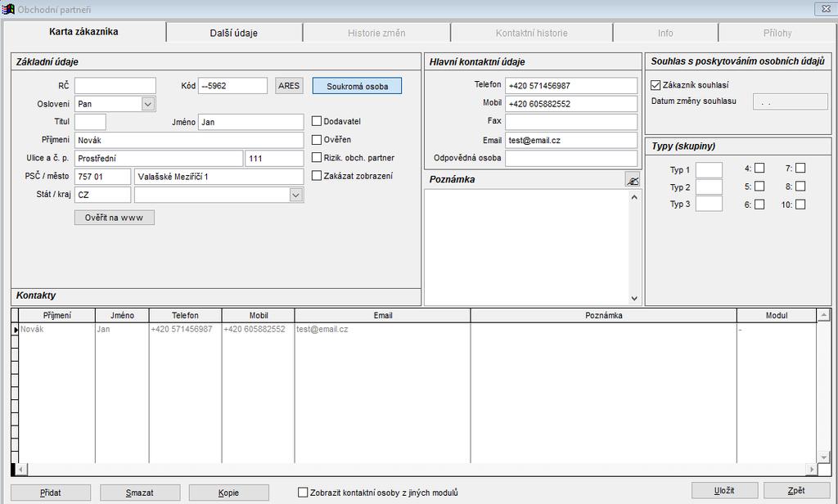The height and width of the screenshot is (504, 838).
Task: Click the Ověřit na www button
Action: [x=115, y=218]
